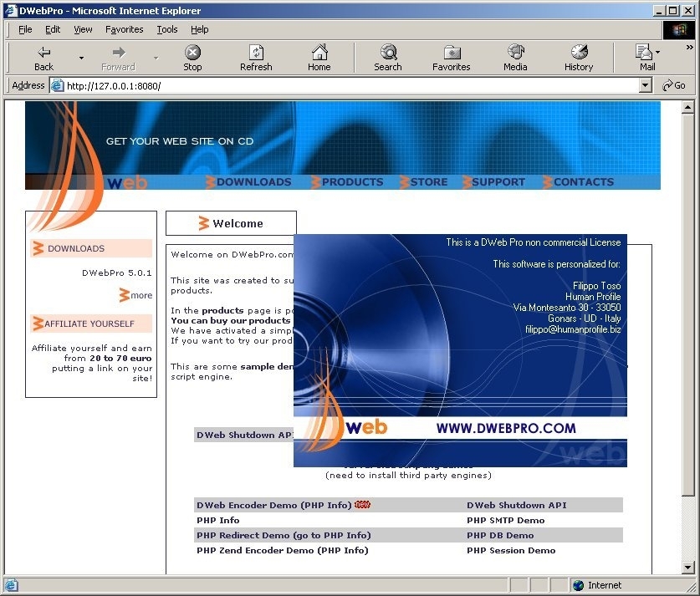The height and width of the screenshot is (596, 700).
Task: Show more toolbar buttons via chevron
Action: pyautogui.click(x=690, y=47)
